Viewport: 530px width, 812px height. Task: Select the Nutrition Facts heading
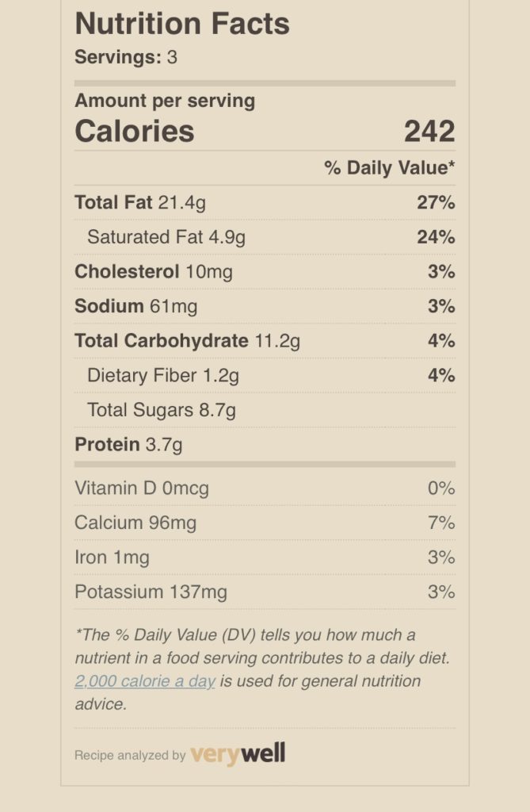point(182,24)
